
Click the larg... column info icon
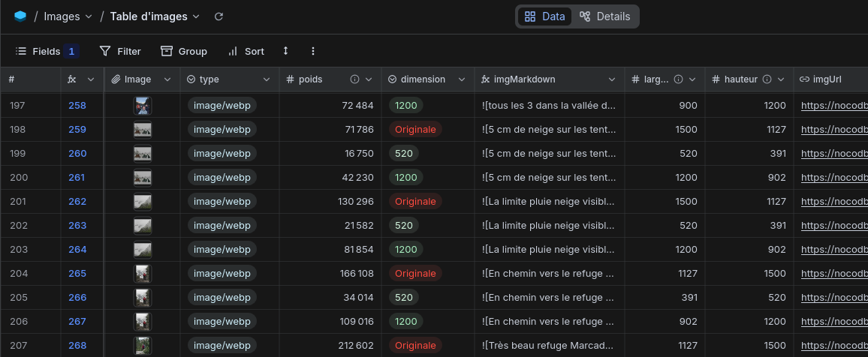click(678, 79)
